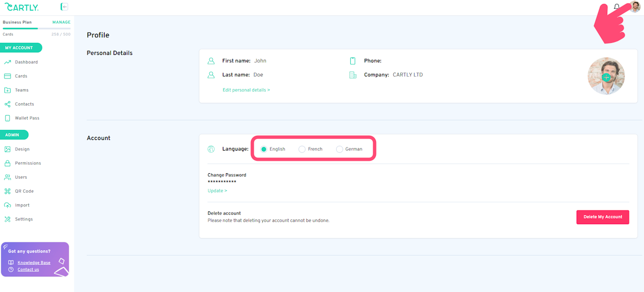Select the French language radio
The height and width of the screenshot is (292, 644).
pyautogui.click(x=302, y=149)
